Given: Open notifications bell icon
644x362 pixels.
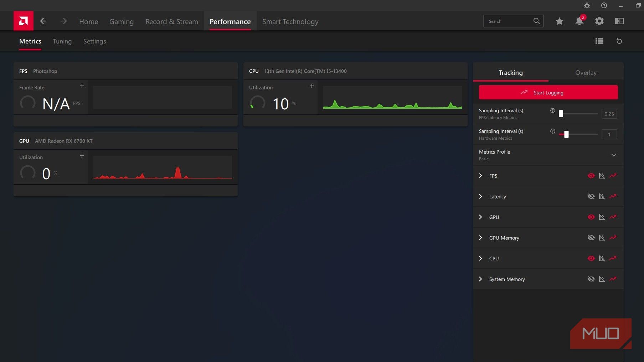Looking at the screenshot, I should point(579,21).
